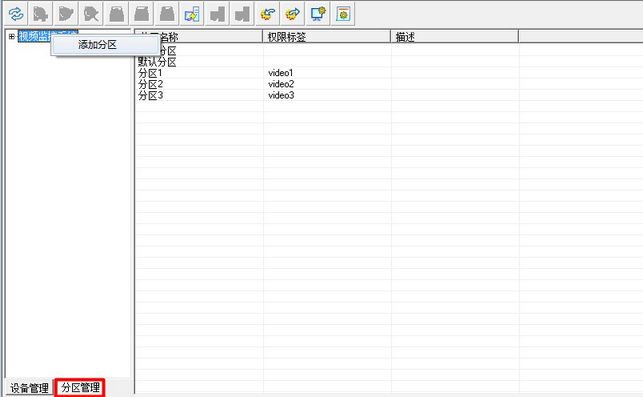Select the highlighted 视频监控系统 tree item
The width and height of the screenshot is (643, 397).
click(34, 36)
